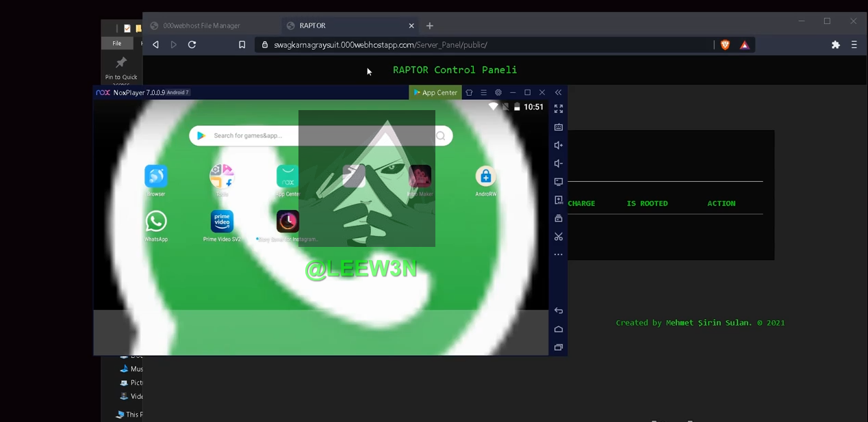Take screenshot with scissors icon
Viewport: 868px width, 422px height.
click(x=559, y=237)
